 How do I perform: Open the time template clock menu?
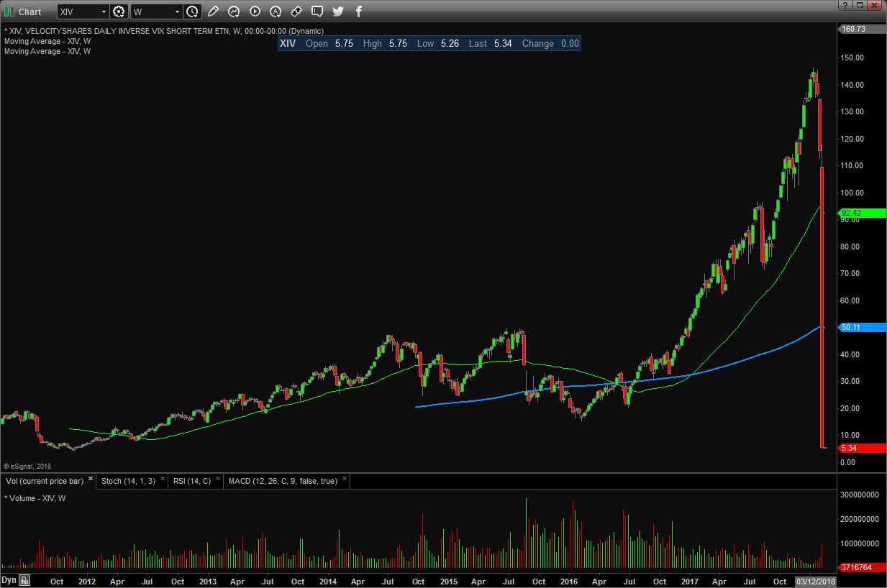pos(192,12)
